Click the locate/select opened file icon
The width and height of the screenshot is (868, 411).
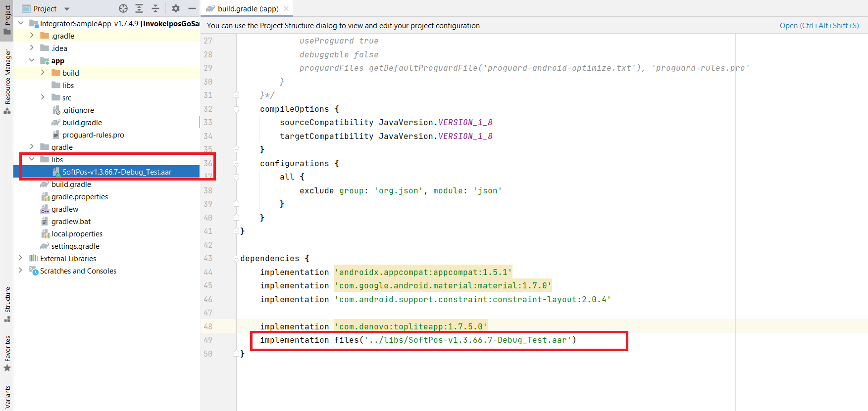123,8
